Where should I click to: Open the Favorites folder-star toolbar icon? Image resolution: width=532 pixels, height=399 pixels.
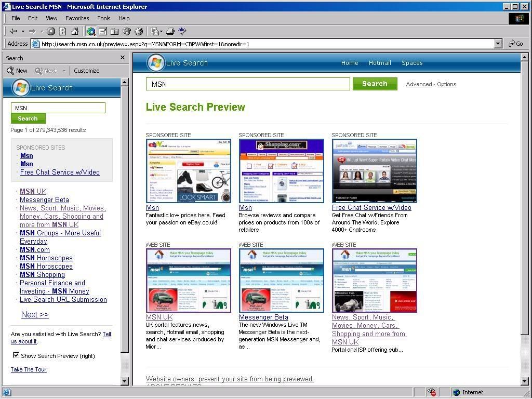[115, 32]
